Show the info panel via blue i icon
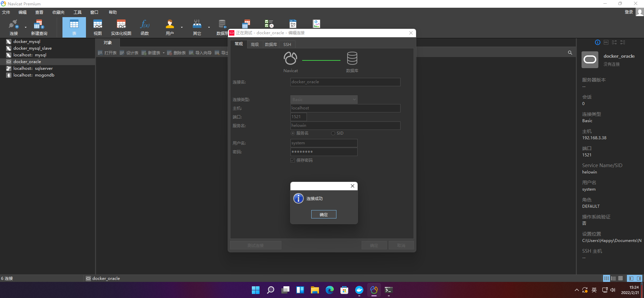This screenshot has height=298, width=644. [x=597, y=42]
